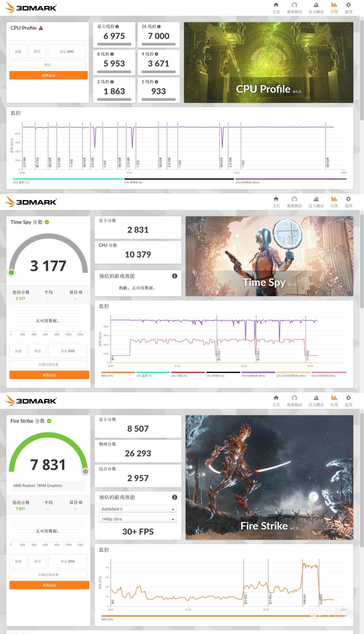Export XML from the CPU Profile window
This screenshot has height=634, width=364.
[x=67, y=52]
